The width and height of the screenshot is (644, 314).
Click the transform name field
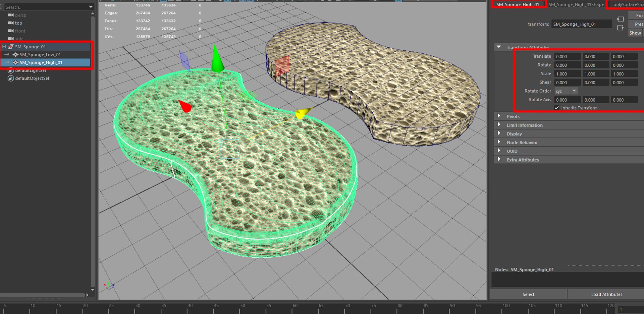point(582,24)
